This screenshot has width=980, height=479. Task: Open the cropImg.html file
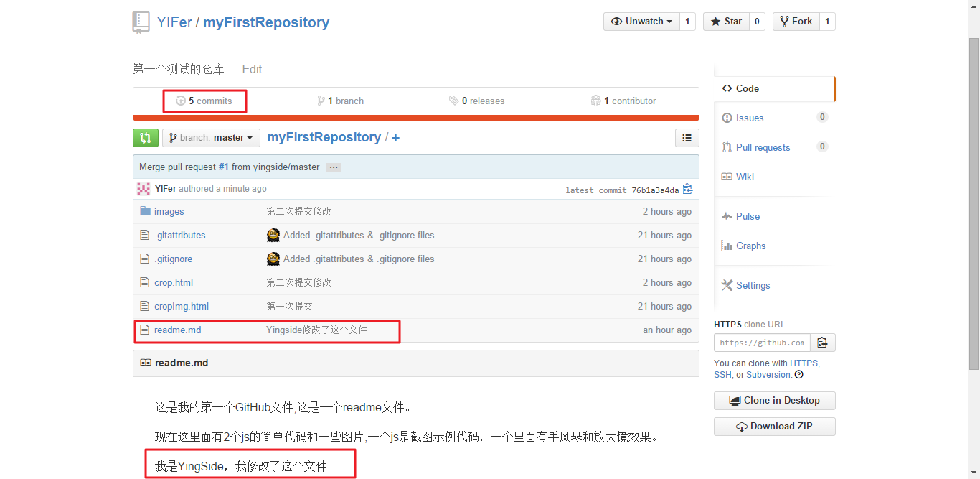coord(182,306)
